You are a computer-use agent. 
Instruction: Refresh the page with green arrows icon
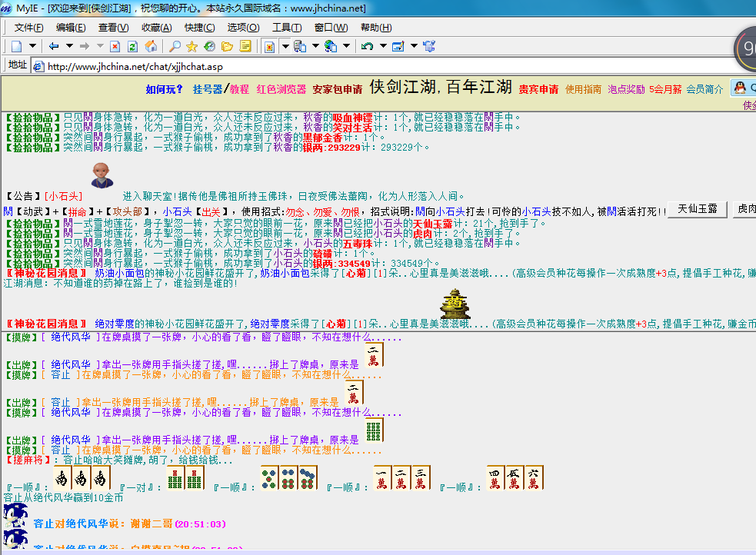point(132,46)
